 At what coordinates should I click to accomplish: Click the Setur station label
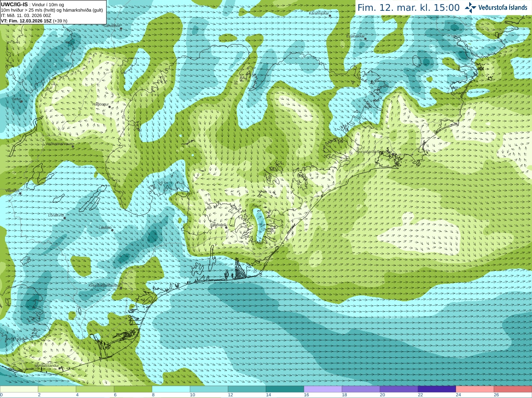(16, 99)
